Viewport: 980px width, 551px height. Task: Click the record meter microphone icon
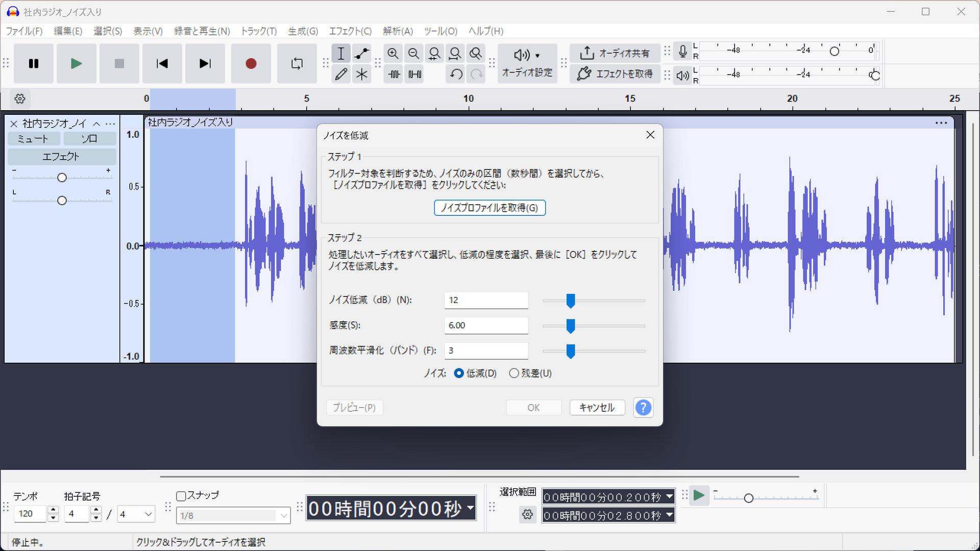click(x=682, y=51)
